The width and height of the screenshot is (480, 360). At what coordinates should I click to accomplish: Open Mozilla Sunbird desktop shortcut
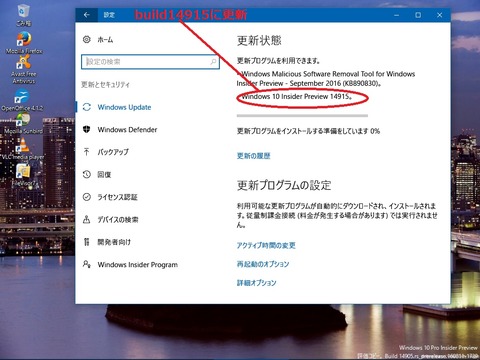[23, 123]
